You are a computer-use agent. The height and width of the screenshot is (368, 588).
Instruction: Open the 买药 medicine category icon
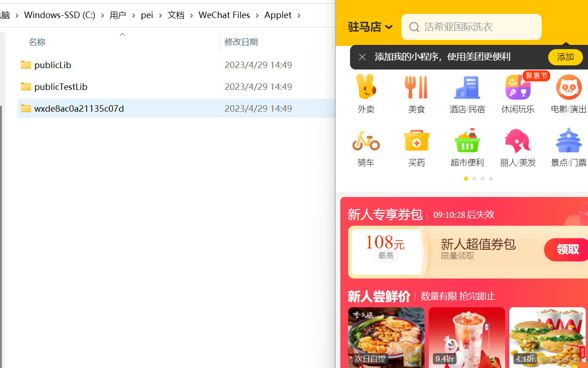[x=416, y=141]
